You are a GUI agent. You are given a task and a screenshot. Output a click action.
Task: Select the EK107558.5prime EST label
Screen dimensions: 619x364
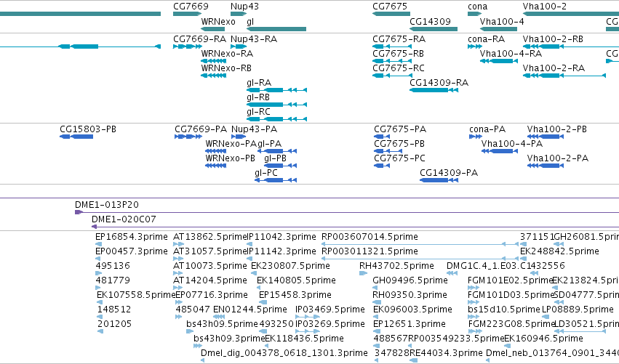click(x=135, y=296)
